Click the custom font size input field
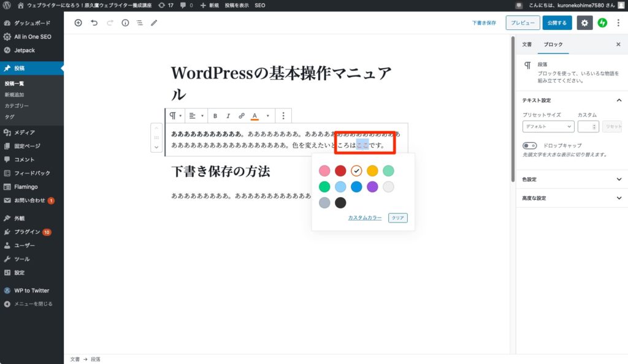 [x=588, y=126]
